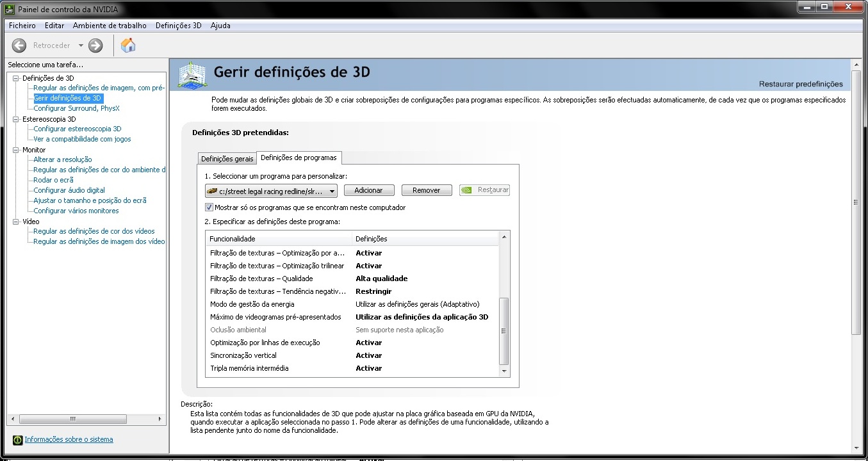Click task pane horizontal scrollbar right arrow

coord(159,419)
